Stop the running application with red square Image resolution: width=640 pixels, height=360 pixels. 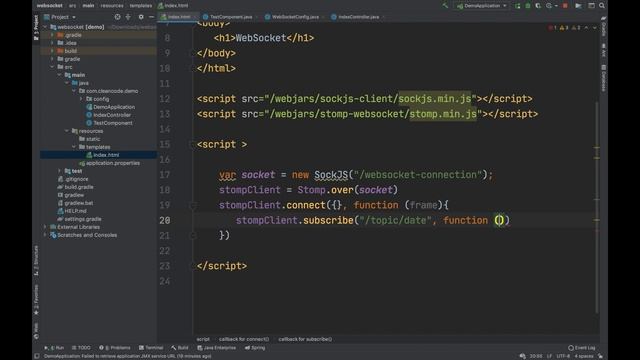pyautogui.click(x=565, y=6)
